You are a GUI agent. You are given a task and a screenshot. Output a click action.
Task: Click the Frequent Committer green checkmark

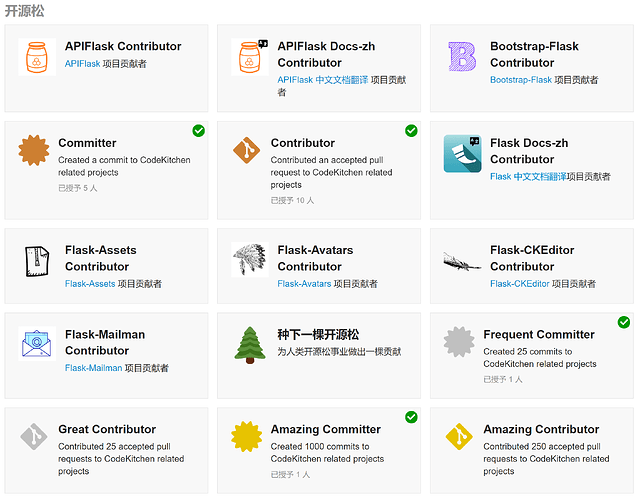click(624, 321)
